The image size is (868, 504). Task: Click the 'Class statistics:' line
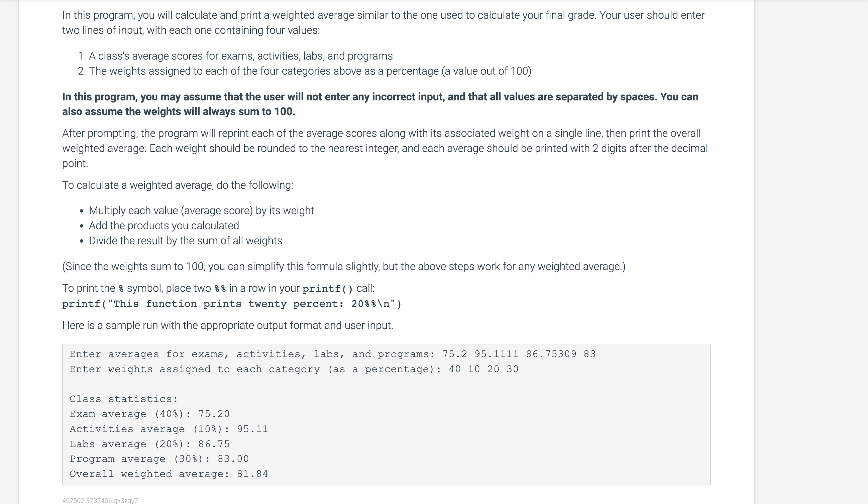[x=124, y=399]
